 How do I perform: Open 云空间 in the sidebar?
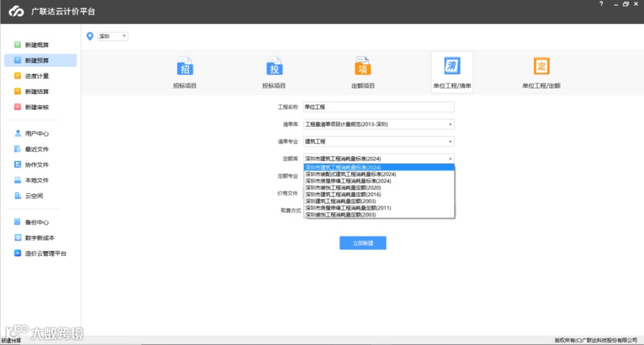tap(33, 195)
